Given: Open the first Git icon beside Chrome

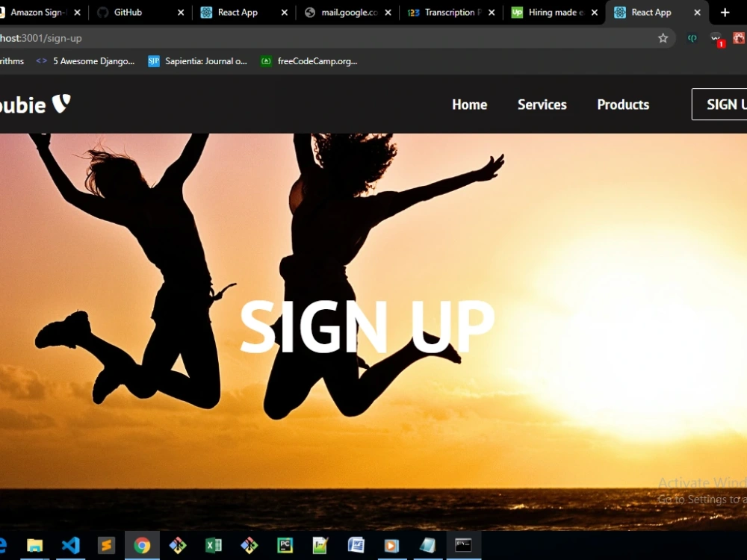Looking at the screenshot, I should click(x=178, y=545).
